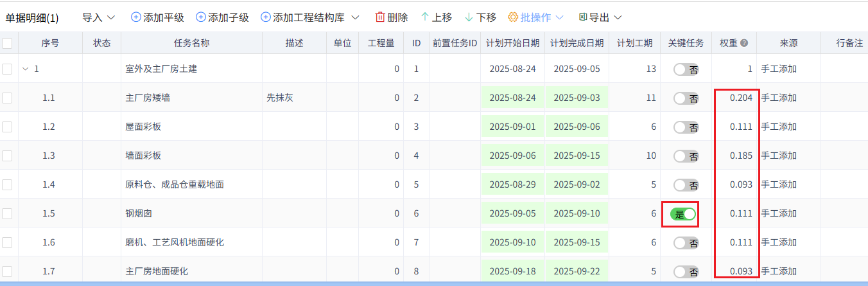Click the task name 室外及主厂房土建
This screenshot has height=286, width=868.
point(161,69)
